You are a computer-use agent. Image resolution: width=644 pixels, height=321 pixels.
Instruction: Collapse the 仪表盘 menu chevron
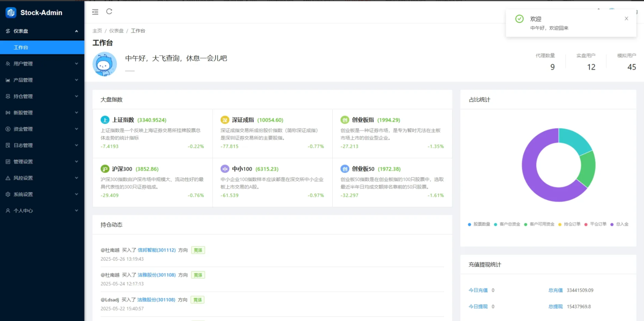pyautogui.click(x=77, y=31)
